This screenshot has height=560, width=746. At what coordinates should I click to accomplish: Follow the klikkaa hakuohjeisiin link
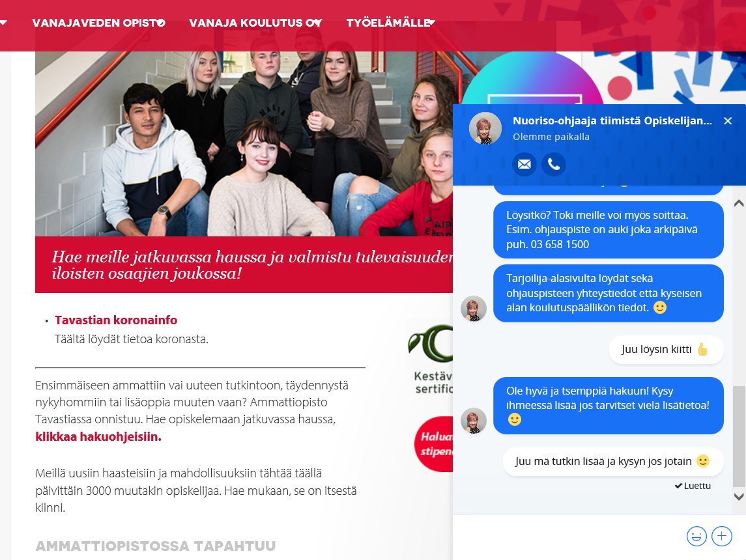point(98,436)
